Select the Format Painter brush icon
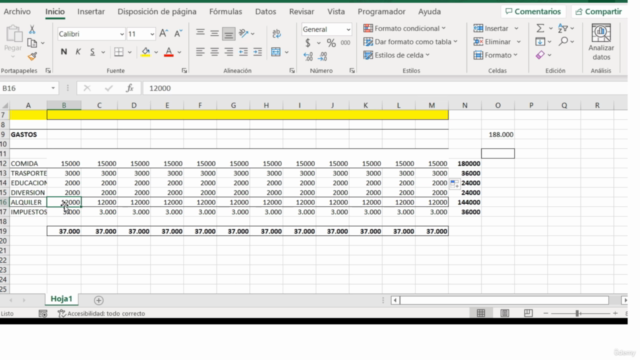The image size is (640, 360). coord(32,56)
